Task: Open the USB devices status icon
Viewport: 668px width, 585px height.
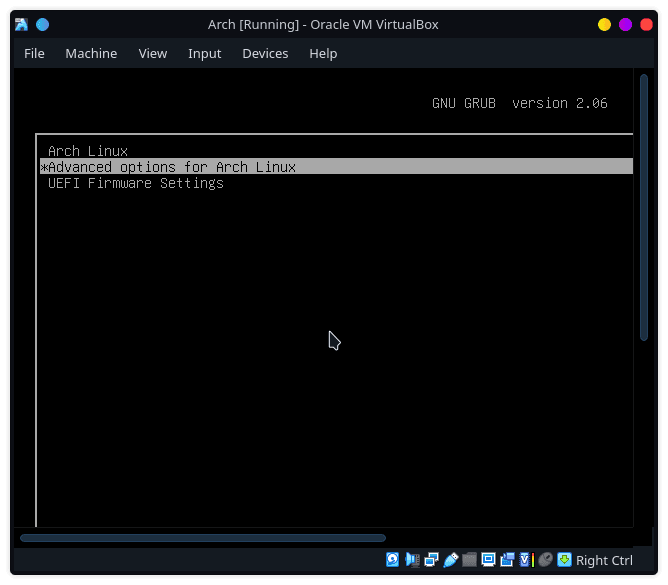Action: click(x=450, y=559)
